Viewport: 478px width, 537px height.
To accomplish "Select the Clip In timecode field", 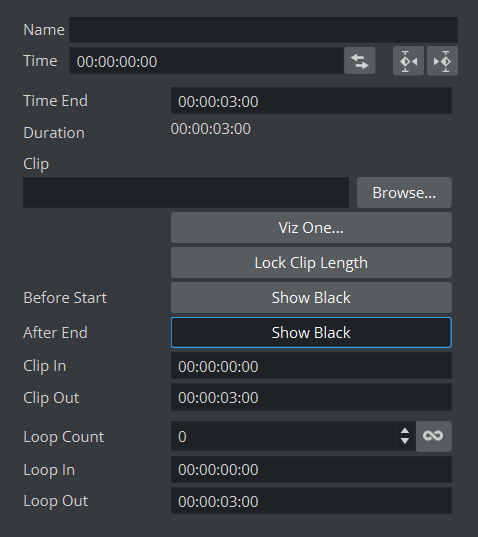I will (x=311, y=366).
